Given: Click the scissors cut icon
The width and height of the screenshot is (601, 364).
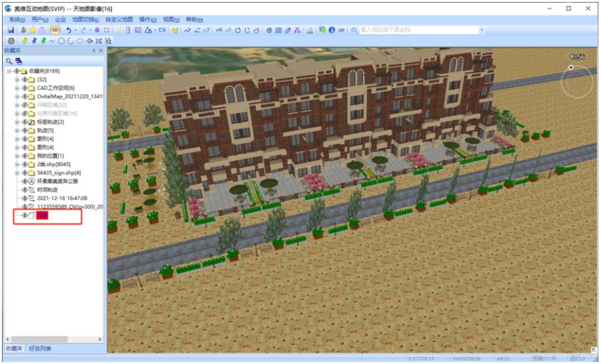Looking at the screenshot, I should pyautogui.click(x=297, y=30).
